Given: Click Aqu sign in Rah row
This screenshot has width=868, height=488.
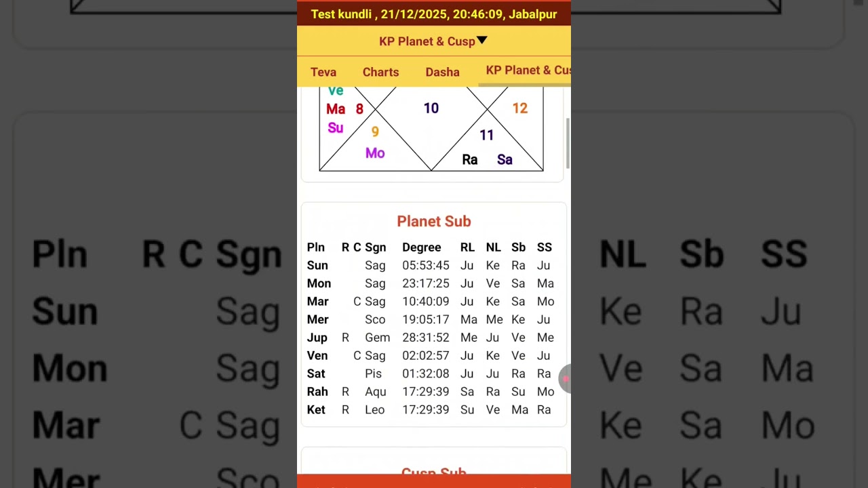Looking at the screenshot, I should click(x=376, y=392).
